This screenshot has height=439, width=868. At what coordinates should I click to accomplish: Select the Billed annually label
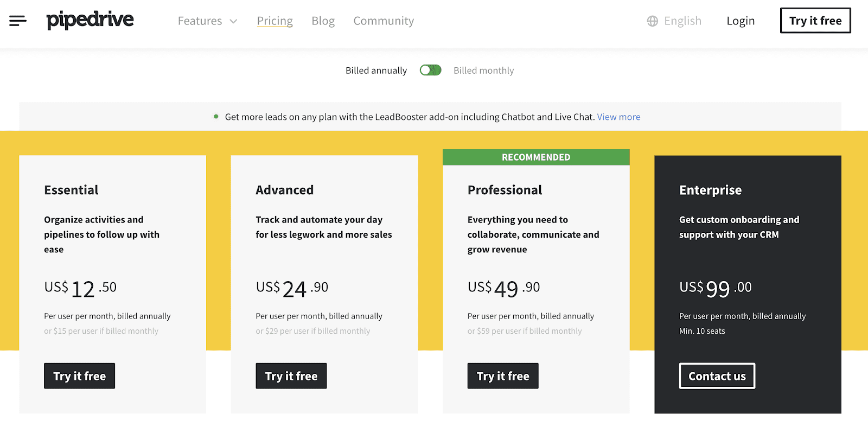[376, 71]
